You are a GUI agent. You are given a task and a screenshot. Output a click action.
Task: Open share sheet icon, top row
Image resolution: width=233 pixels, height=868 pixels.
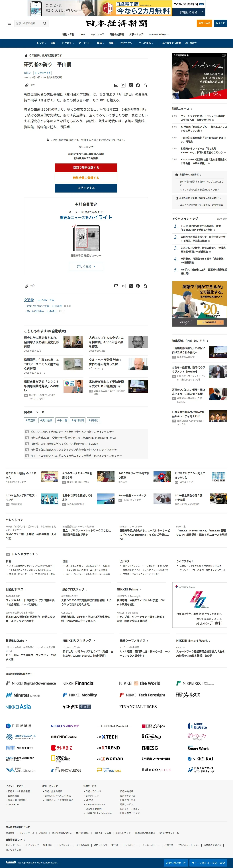pyautogui.click(x=145, y=86)
